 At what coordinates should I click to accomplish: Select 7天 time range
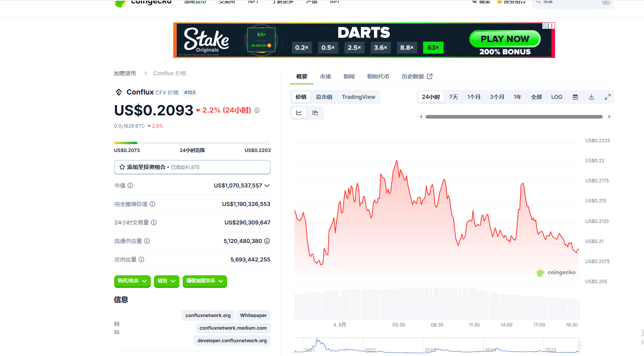pos(453,97)
